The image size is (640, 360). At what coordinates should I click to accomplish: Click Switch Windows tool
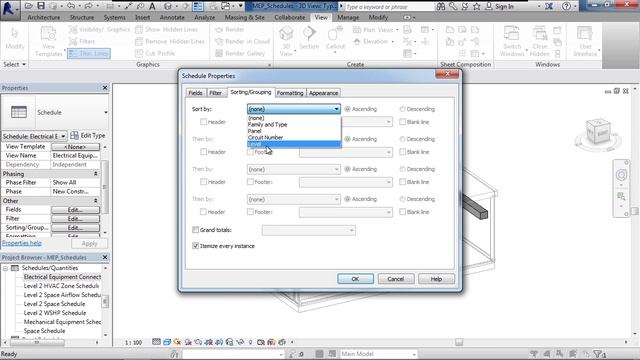pyautogui.click(x=512, y=41)
